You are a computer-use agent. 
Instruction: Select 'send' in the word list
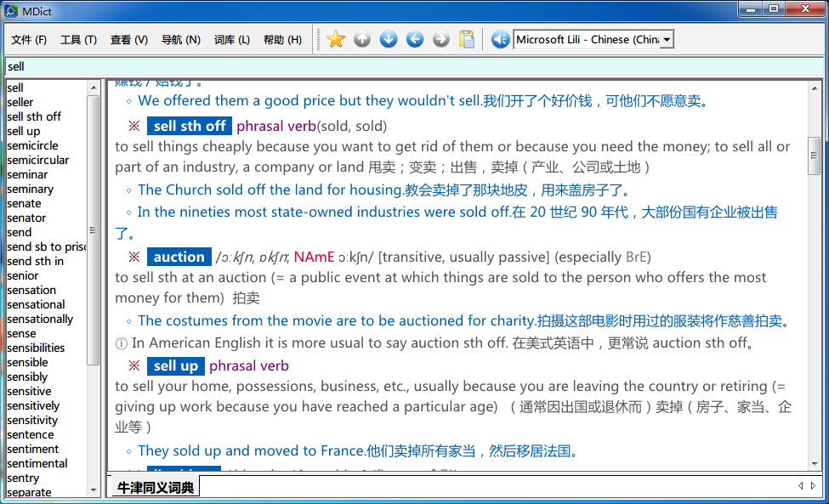[x=19, y=232]
